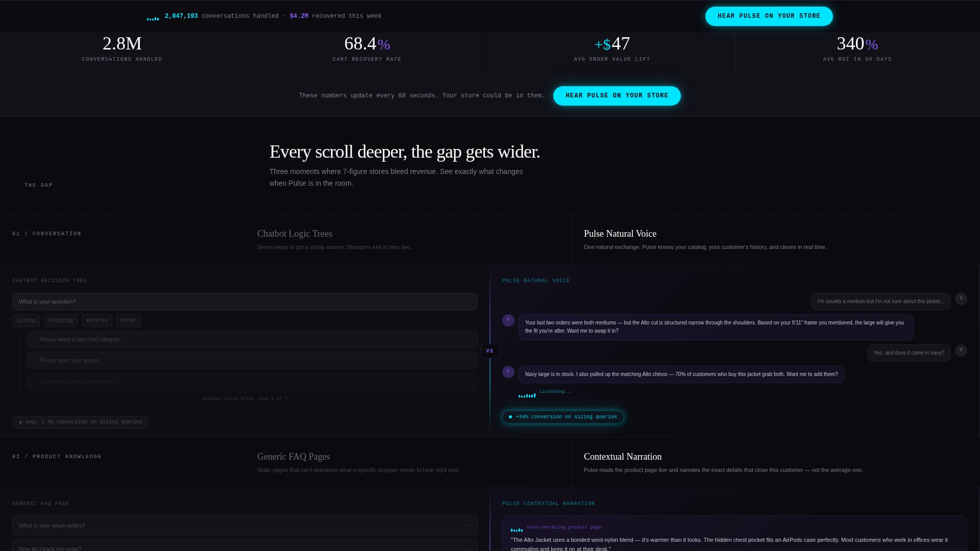The image size is (980, 551).
Task: Click Pulse avatar beside 'Navy large is in stock'
Action: pos(508,372)
